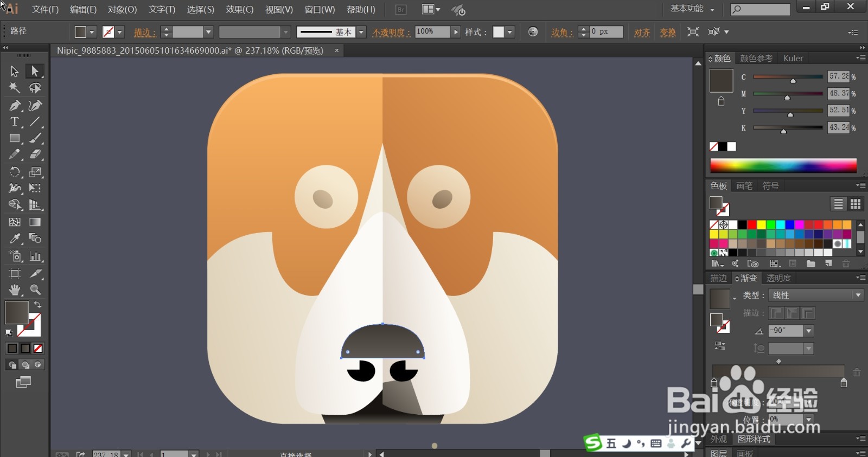This screenshot has width=868, height=457.
Task: Select the Lasso tool
Action: pyautogui.click(x=35, y=88)
